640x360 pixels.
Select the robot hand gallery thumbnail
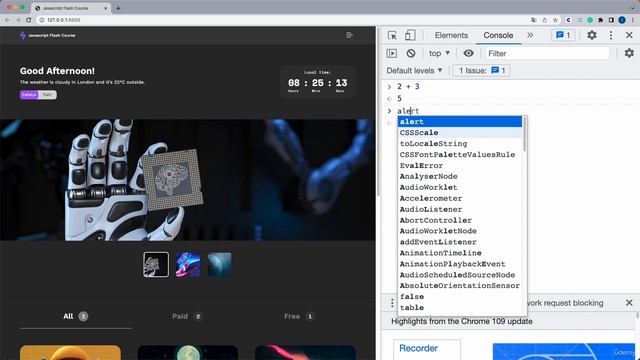pyautogui.click(x=156, y=264)
